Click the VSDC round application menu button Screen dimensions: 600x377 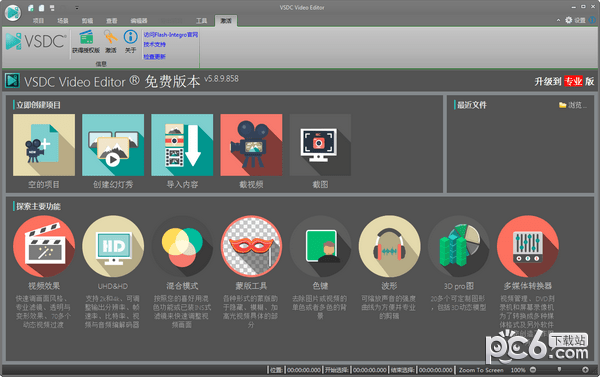click(x=13, y=13)
